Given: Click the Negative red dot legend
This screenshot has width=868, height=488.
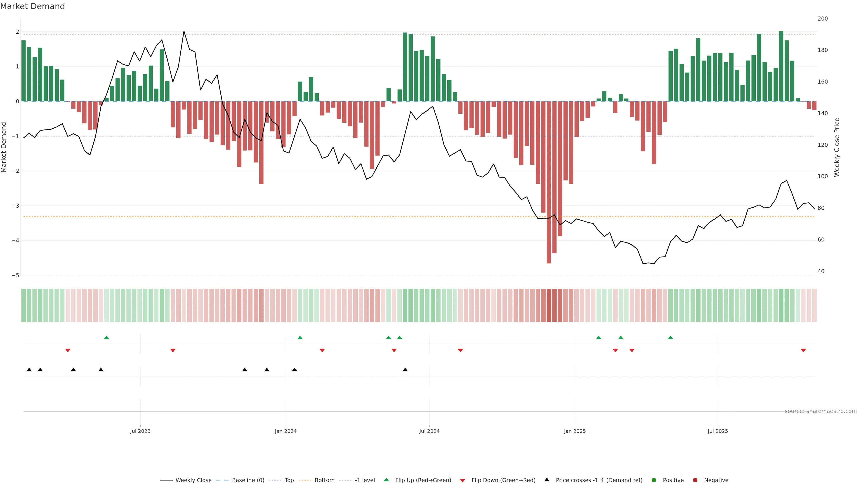Looking at the screenshot, I should tap(695, 480).
